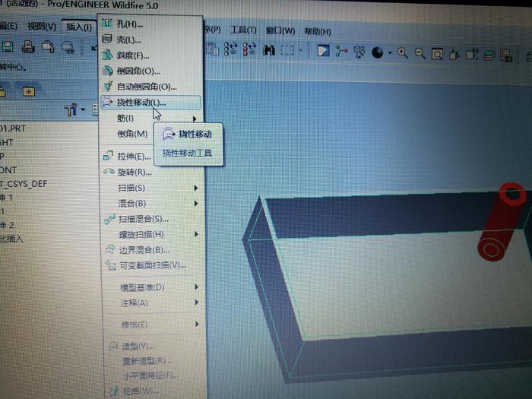This screenshot has width=532, height=399.
Task: Click the view manager icon at toolbar end
Action: [506, 55]
